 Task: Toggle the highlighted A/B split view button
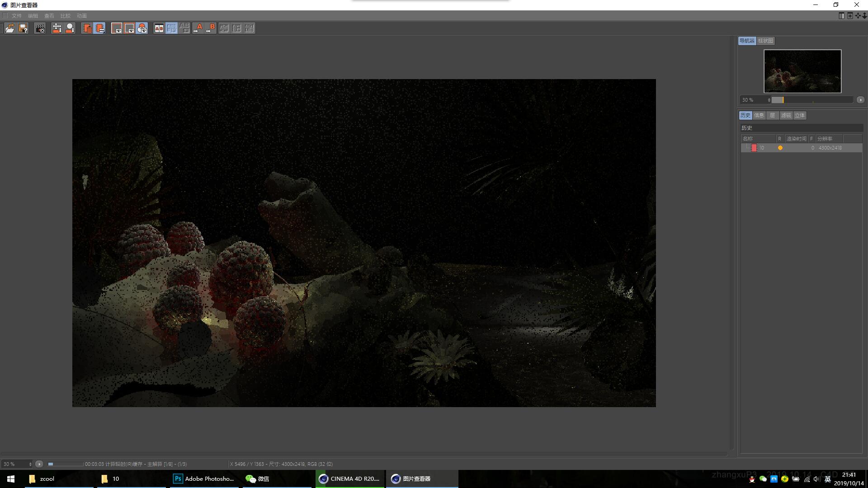click(171, 28)
